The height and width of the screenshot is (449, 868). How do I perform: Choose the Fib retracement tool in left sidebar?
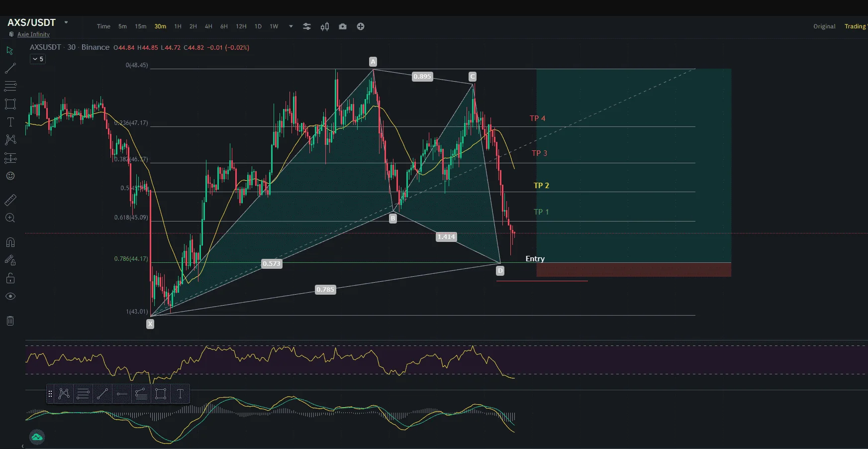tap(10, 86)
